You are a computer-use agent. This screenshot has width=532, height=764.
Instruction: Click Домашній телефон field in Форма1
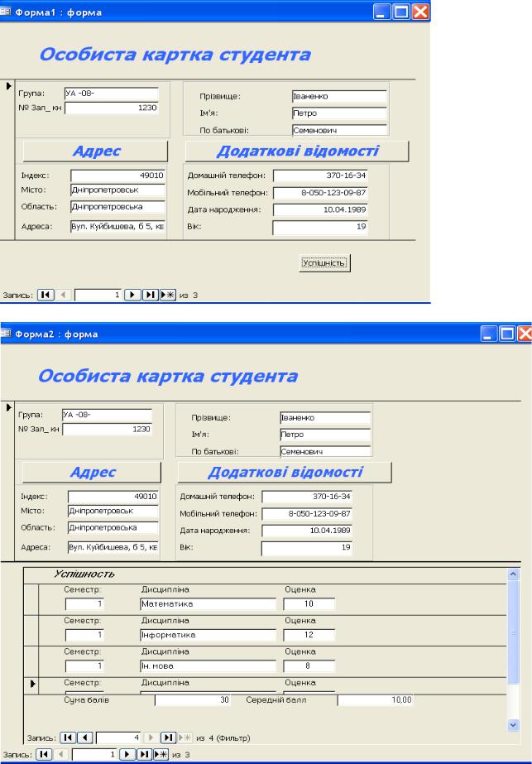coord(320,175)
